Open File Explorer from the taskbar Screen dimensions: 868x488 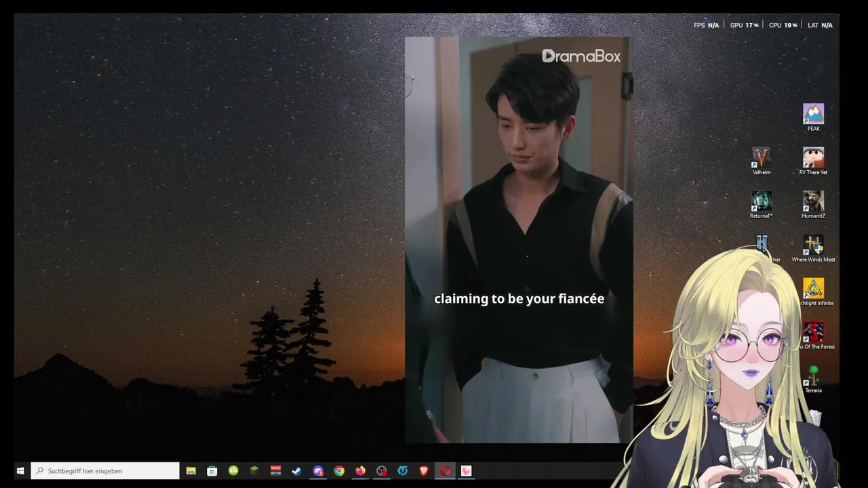point(191,470)
